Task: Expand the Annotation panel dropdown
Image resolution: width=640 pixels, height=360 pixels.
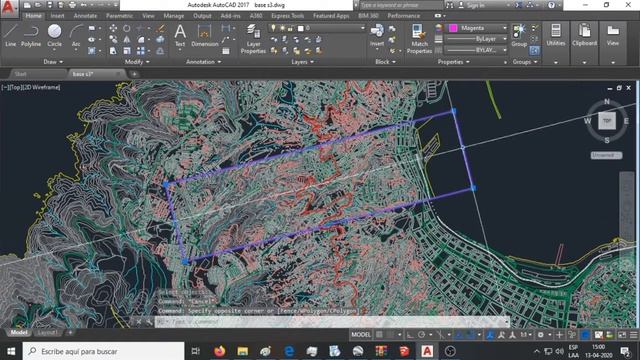Action: click(x=203, y=62)
